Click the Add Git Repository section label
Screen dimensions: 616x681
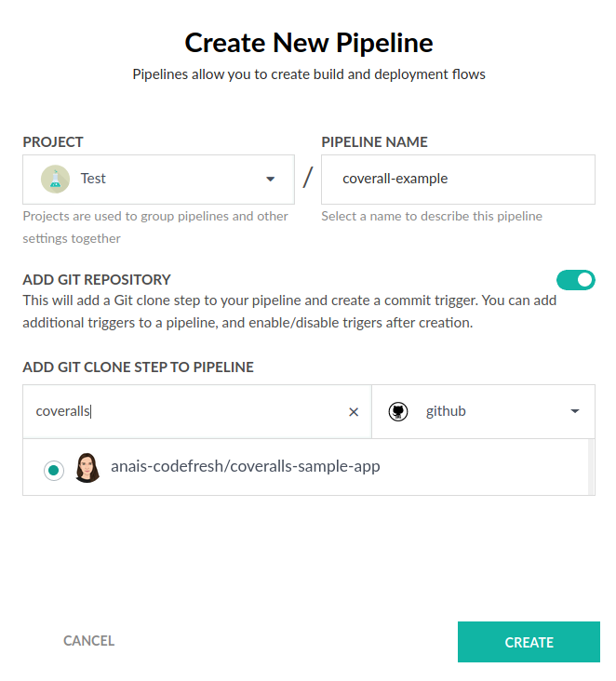pyautogui.click(x=97, y=279)
